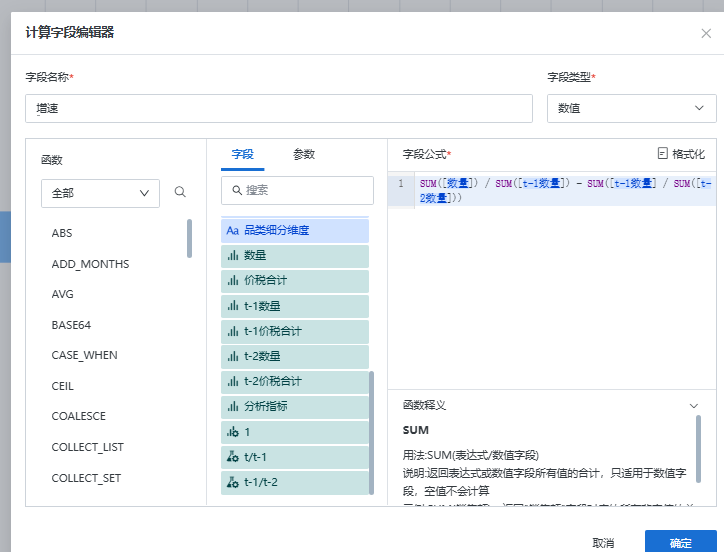The height and width of the screenshot is (552, 724).
Task: Click the function list scrollbar
Action: click(189, 238)
